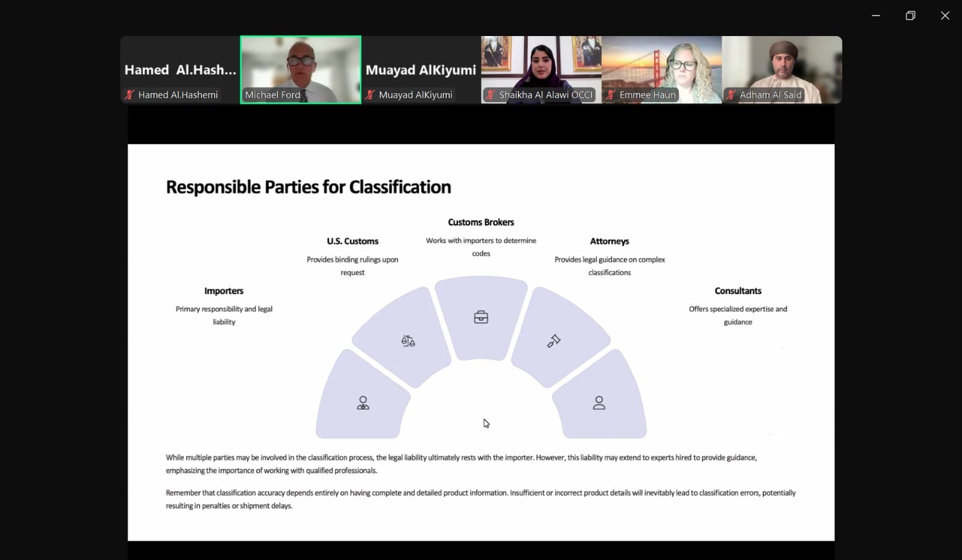
Task: Click the gavel icon for Attorneys
Action: click(554, 341)
